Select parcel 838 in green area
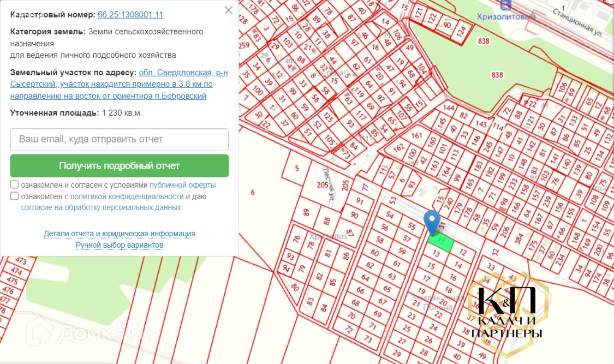The image size is (614, 364). tap(497, 75)
